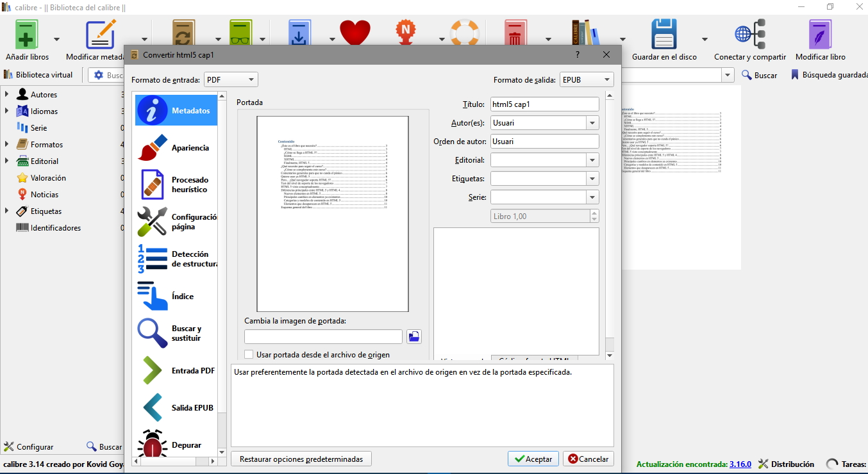Click the Ayuda lifebuoy icon

coord(465,33)
